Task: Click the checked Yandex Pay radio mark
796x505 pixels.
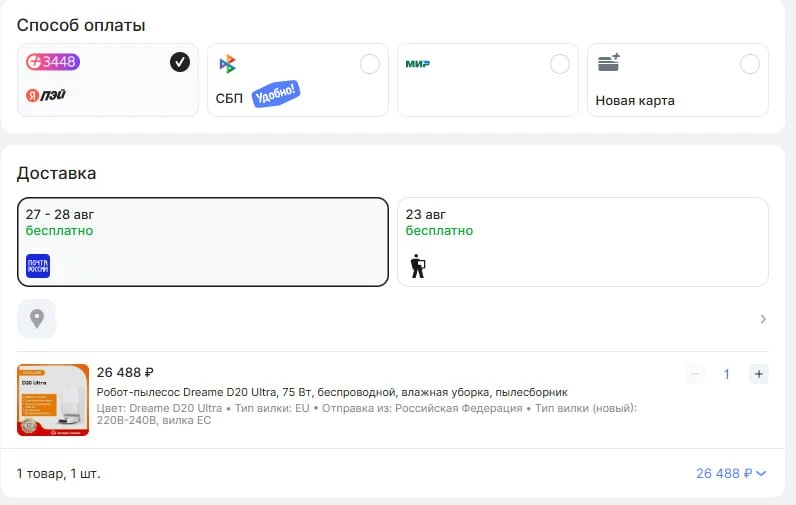Action: pos(180,62)
